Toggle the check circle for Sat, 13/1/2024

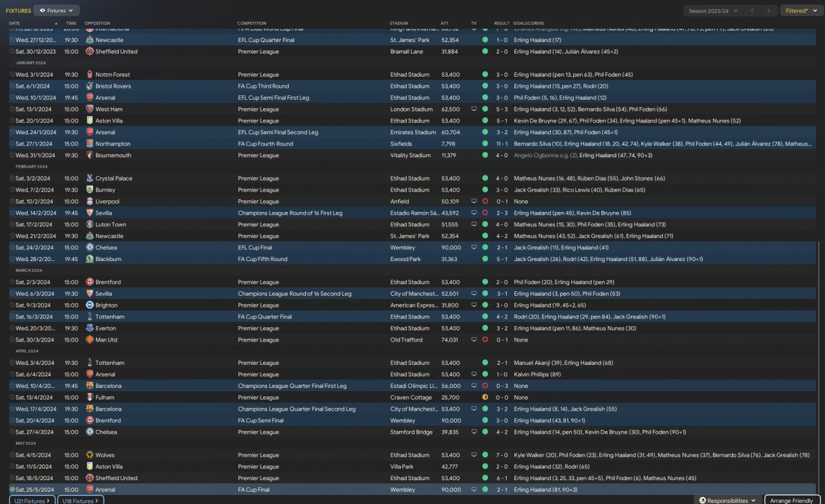click(12, 110)
